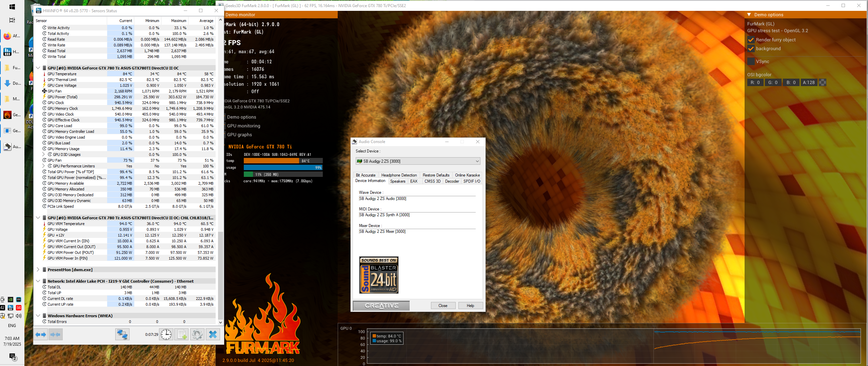
Task: Click the clock reset timer icon
Action: point(166,334)
